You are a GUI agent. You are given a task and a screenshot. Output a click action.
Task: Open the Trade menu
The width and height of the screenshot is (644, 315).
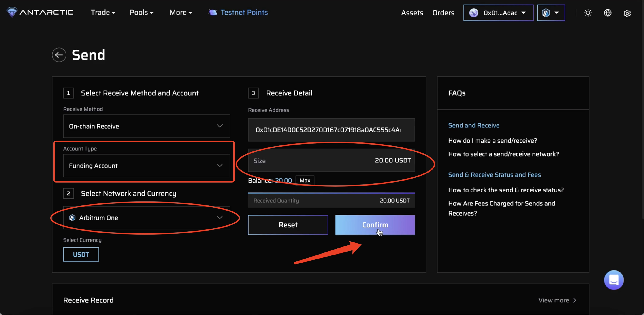click(x=103, y=13)
